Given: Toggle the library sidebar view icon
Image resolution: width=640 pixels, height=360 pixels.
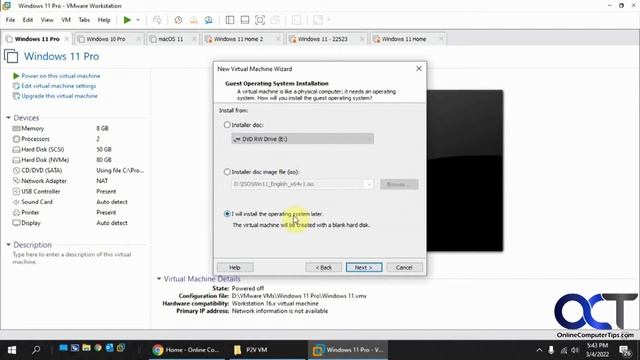Looking at the screenshot, I should [230, 20].
